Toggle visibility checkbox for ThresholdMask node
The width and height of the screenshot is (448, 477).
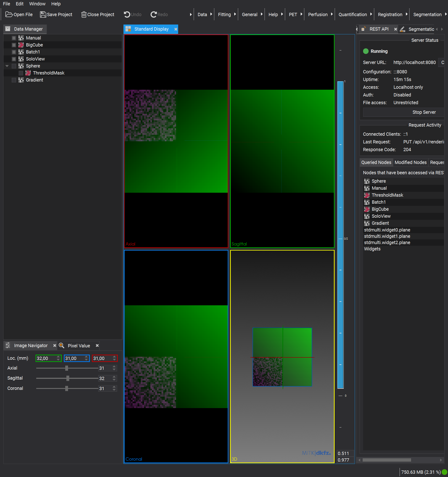[21, 73]
